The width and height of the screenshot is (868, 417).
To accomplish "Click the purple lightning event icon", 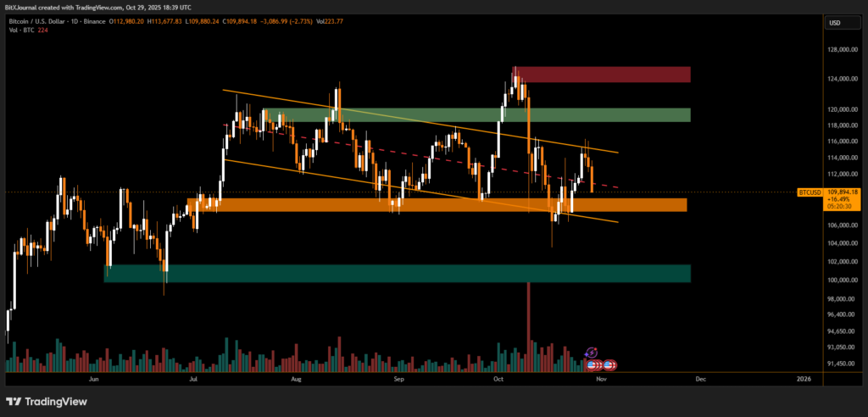I will coord(592,352).
